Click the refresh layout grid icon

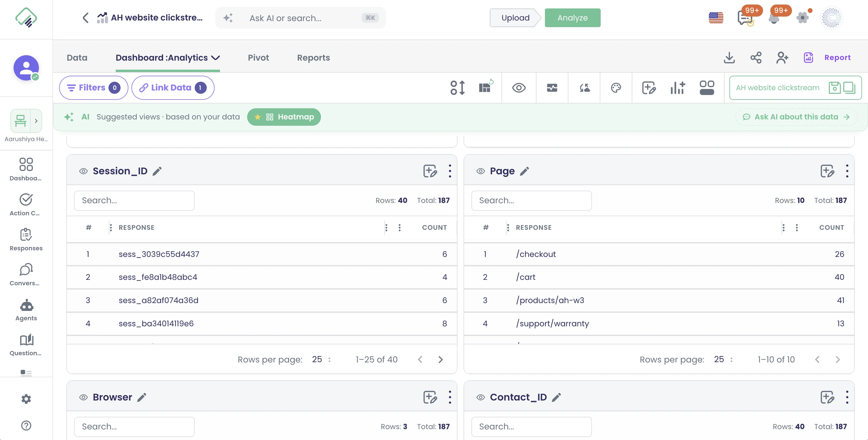point(486,87)
